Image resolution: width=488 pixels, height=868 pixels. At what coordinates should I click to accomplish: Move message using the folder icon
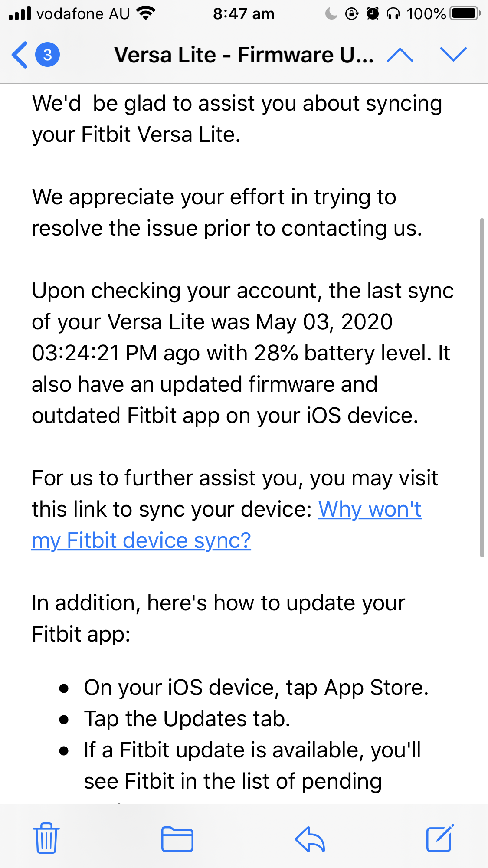(x=177, y=839)
